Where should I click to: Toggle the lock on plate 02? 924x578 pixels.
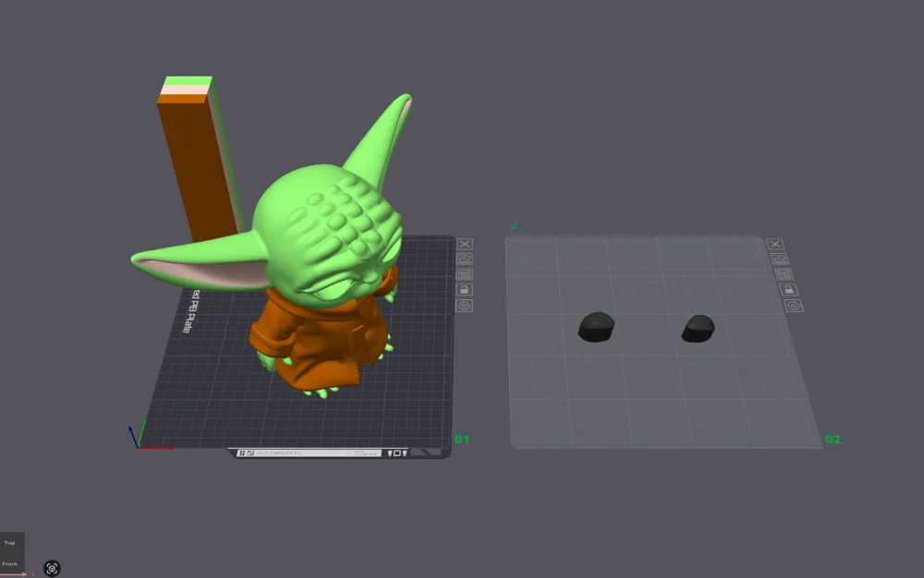click(x=788, y=290)
